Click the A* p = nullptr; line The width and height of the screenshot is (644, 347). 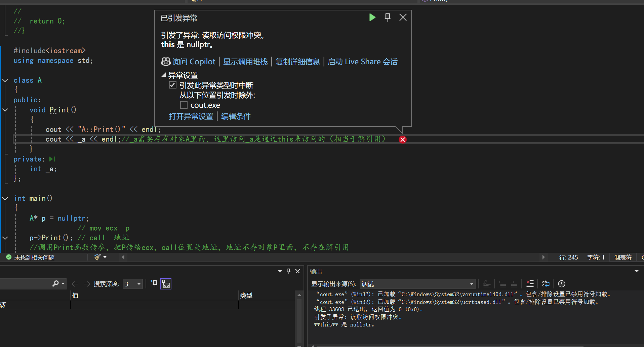click(59, 218)
